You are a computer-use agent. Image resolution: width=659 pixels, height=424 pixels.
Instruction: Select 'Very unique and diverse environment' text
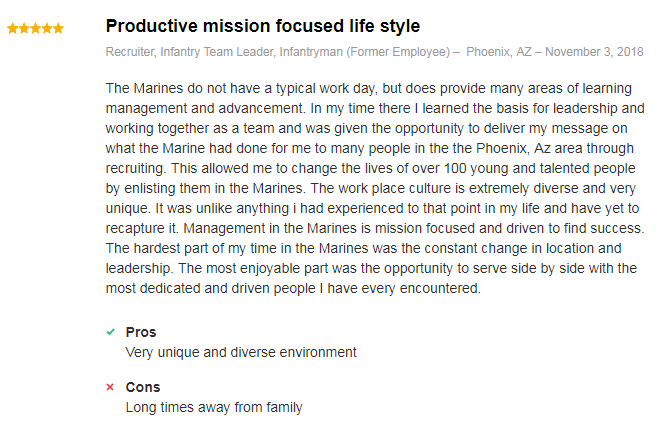click(x=240, y=352)
